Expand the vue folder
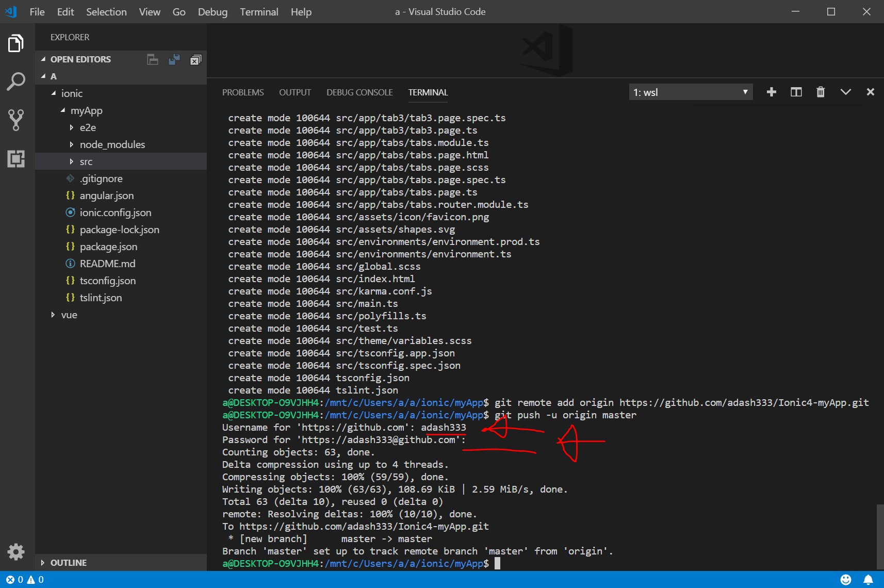 pyautogui.click(x=69, y=315)
